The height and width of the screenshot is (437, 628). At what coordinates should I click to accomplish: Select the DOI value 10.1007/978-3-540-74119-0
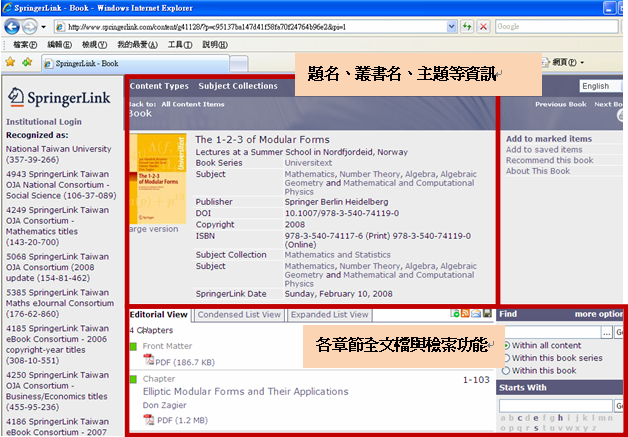[342, 213]
